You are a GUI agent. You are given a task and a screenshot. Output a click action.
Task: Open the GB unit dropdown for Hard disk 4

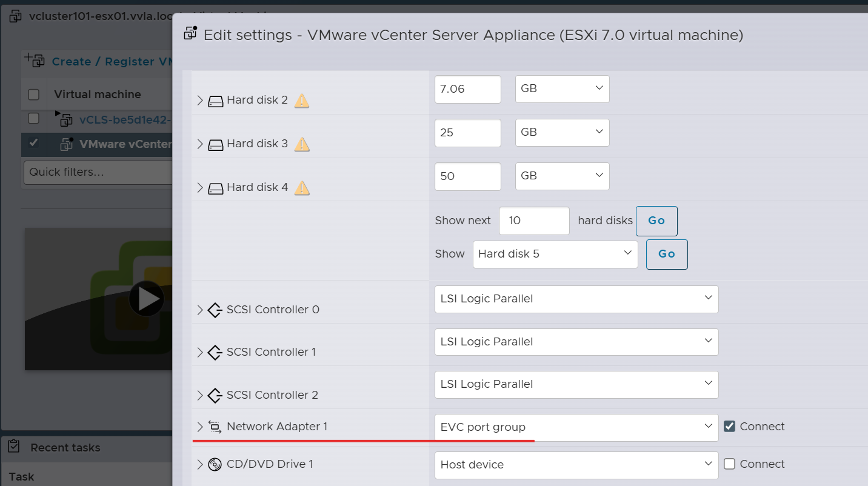pos(563,176)
